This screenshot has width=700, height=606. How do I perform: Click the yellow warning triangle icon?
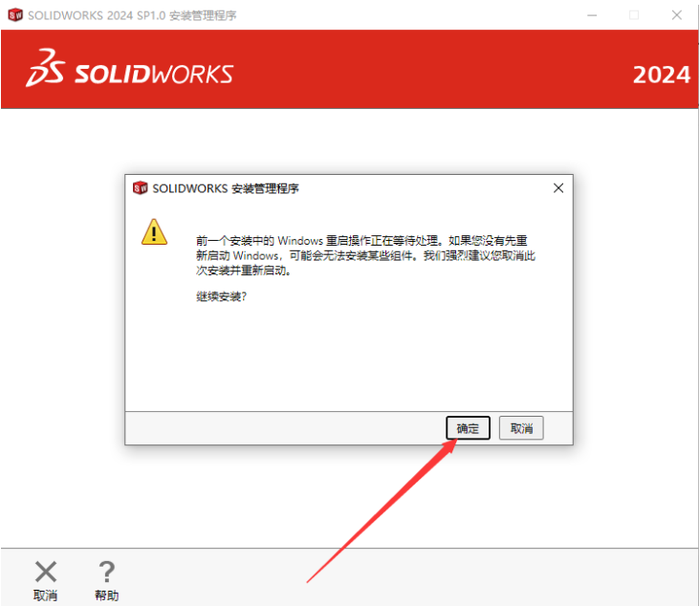pos(154,232)
